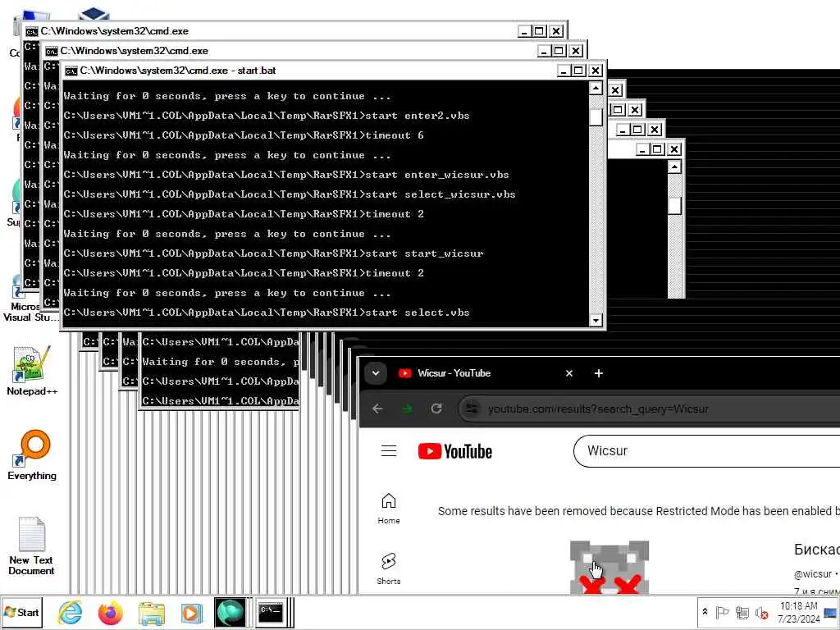Open the network status tray icon

pyautogui.click(x=742, y=612)
